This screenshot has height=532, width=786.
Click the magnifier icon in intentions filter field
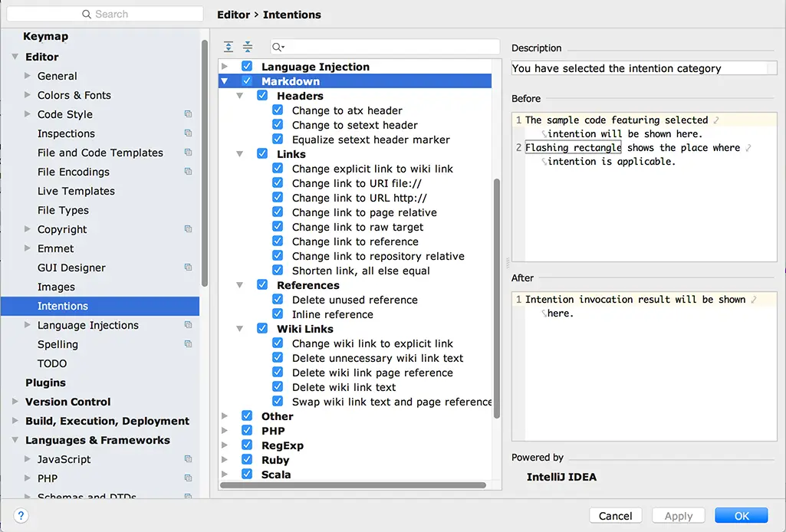(x=278, y=47)
